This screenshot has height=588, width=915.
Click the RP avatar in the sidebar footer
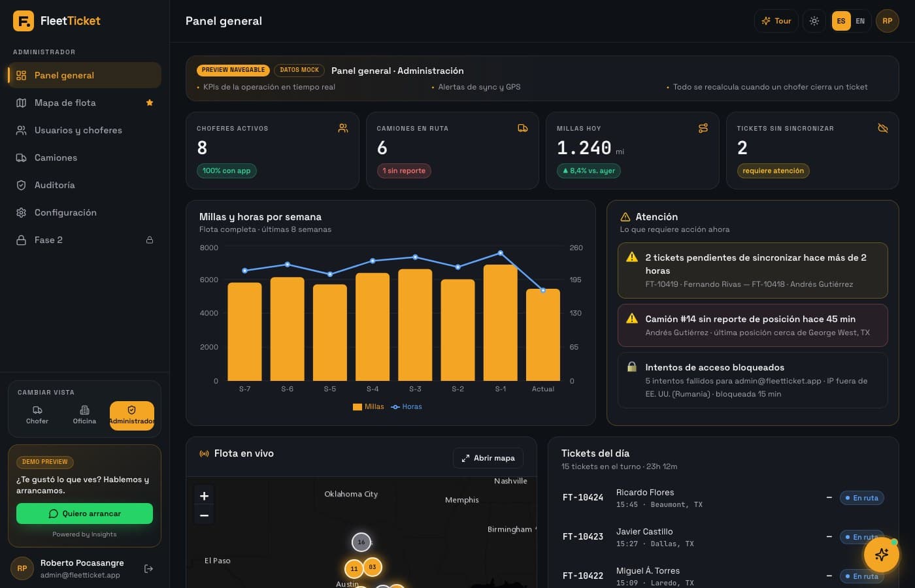pyautogui.click(x=22, y=568)
